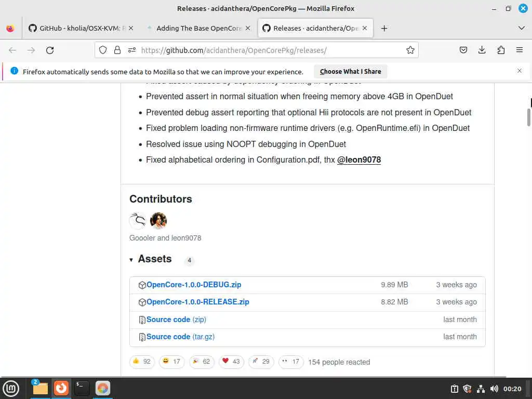This screenshot has height=399, width=532.
Task: Open update manager shield tray icon
Action: tap(467, 389)
